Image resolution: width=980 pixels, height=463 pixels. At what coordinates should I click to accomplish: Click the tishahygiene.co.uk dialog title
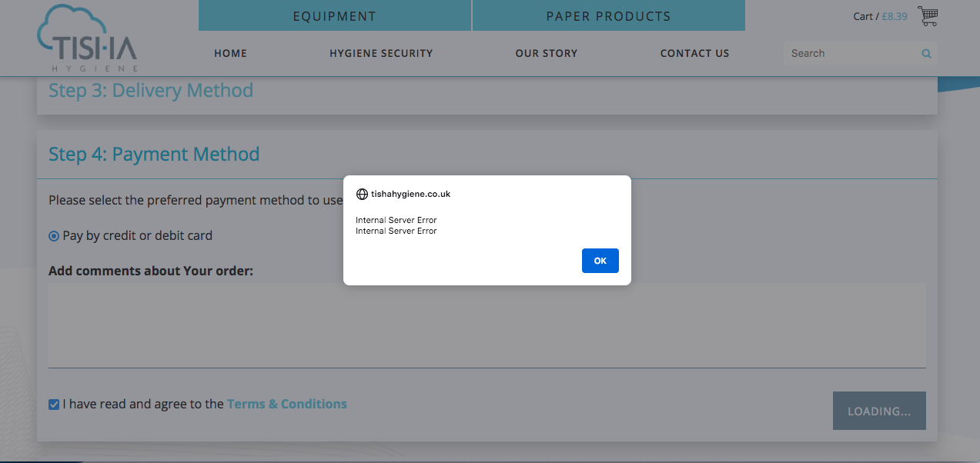[410, 195]
